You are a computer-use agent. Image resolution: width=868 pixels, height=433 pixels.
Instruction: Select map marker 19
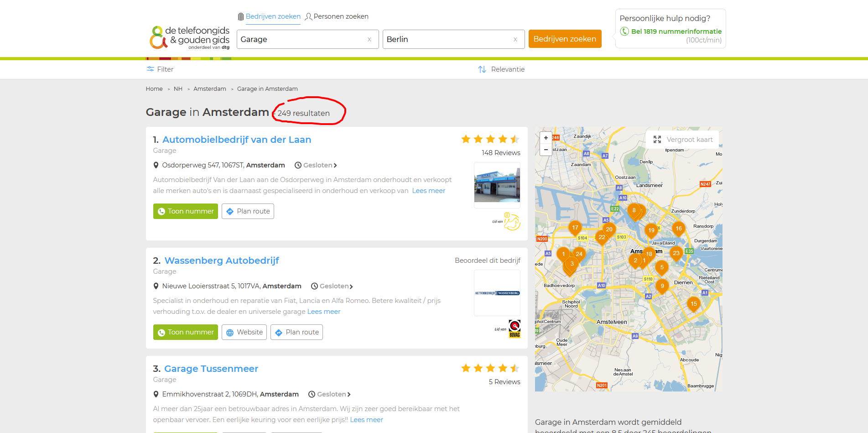tap(651, 231)
